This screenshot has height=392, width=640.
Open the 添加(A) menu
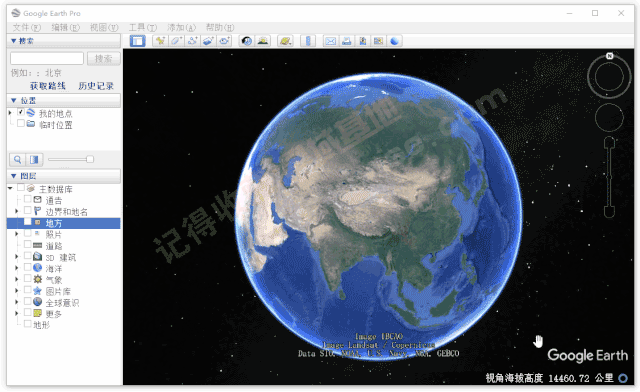point(182,27)
